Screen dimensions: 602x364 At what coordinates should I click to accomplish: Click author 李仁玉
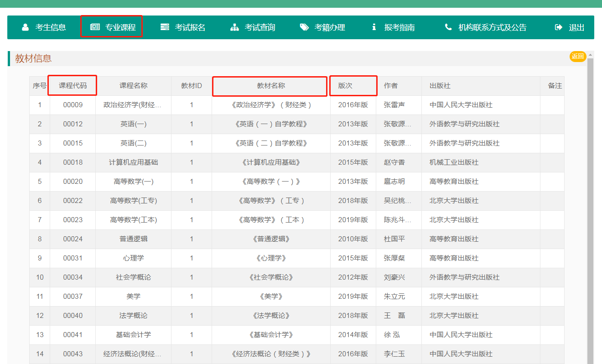tap(394, 354)
